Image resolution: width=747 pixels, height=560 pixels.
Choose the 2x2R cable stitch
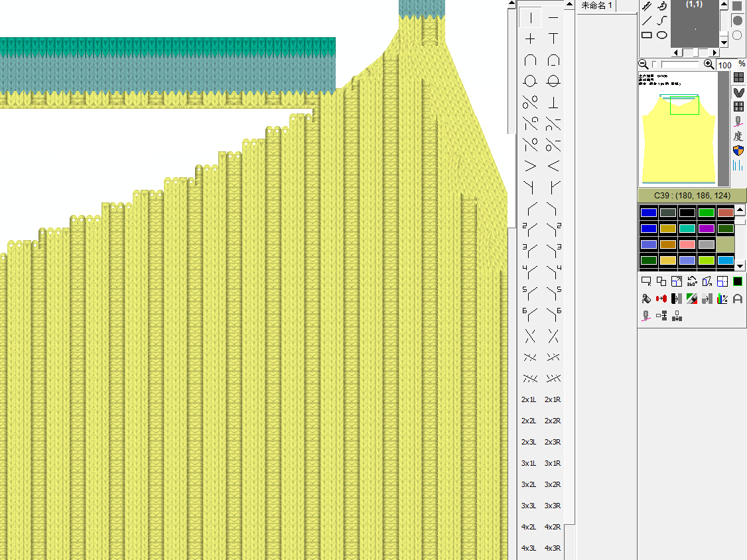point(553,421)
